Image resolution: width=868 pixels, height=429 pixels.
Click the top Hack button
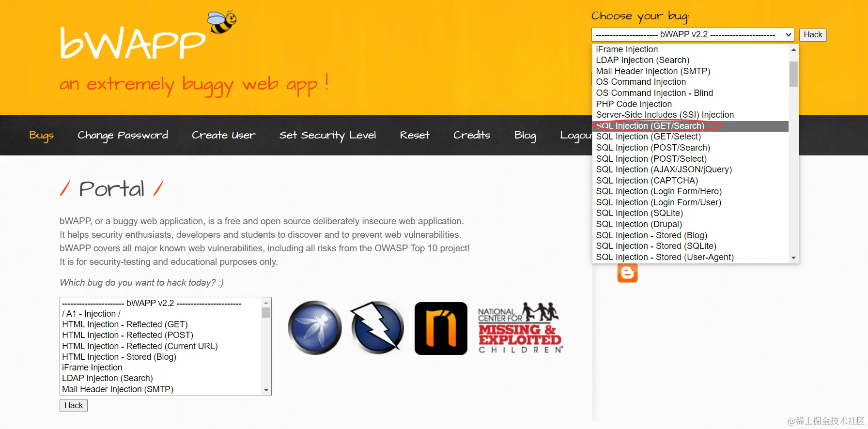click(x=813, y=34)
